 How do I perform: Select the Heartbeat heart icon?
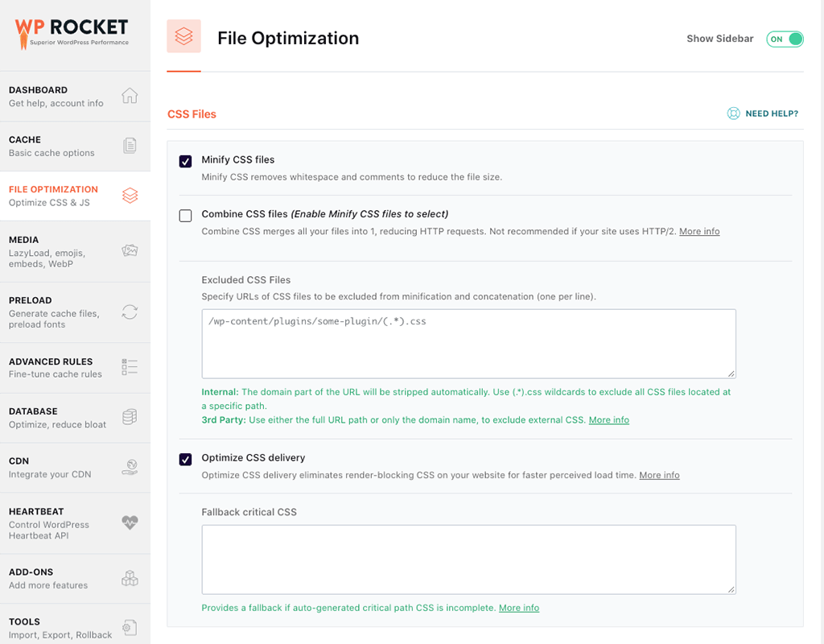[130, 522]
